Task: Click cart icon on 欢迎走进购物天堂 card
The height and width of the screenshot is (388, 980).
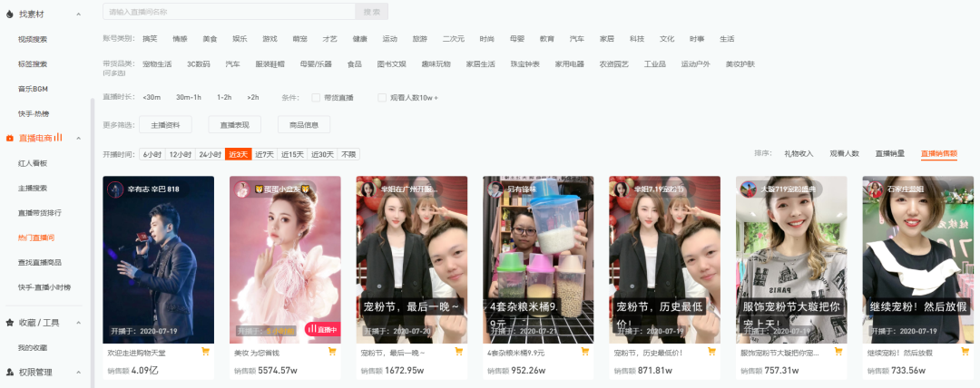Action: (x=205, y=351)
